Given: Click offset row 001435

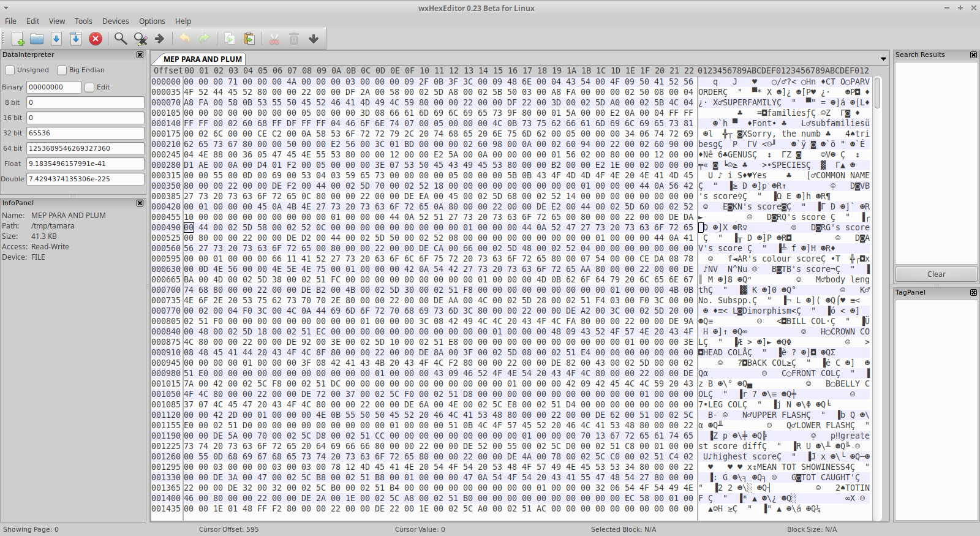Looking at the screenshot, I should click(166, 508).
